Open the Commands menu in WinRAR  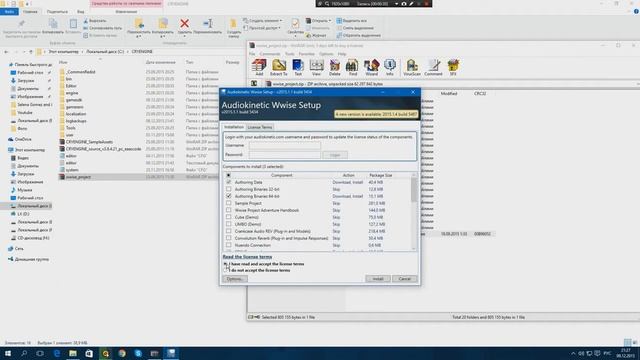click(x=270, y=54)
